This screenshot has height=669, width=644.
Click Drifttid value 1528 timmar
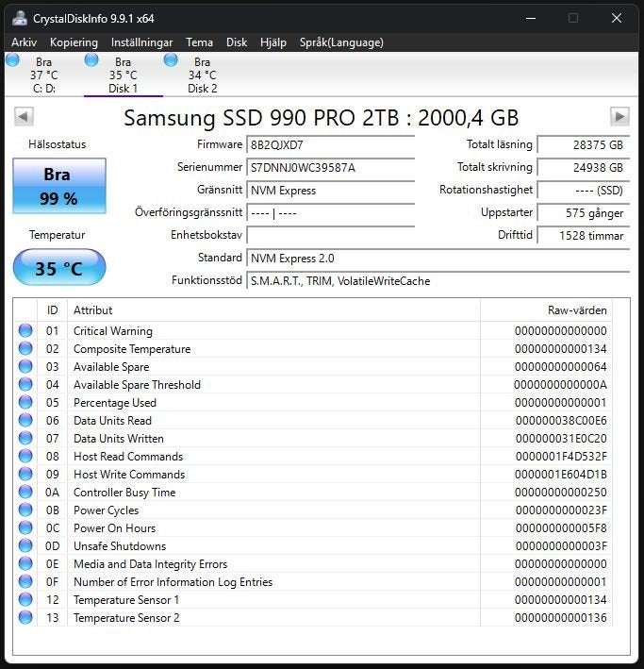coord(583,235)
